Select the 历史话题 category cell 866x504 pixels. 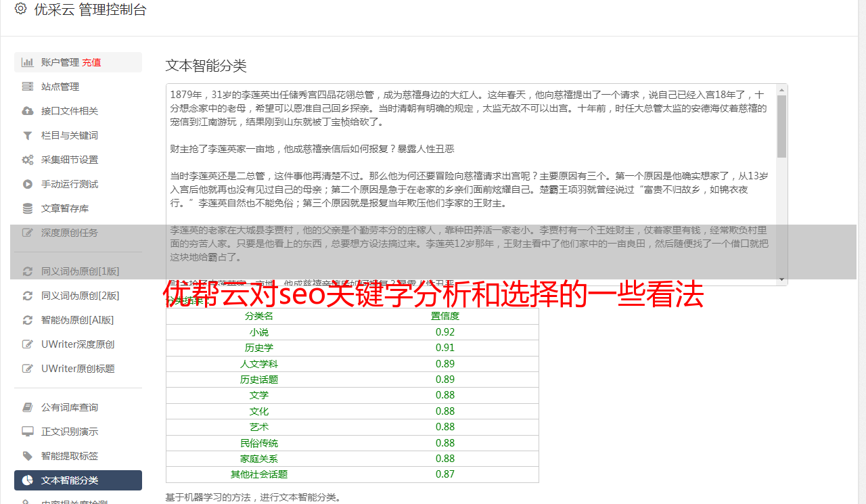click(x=259, y=380)
